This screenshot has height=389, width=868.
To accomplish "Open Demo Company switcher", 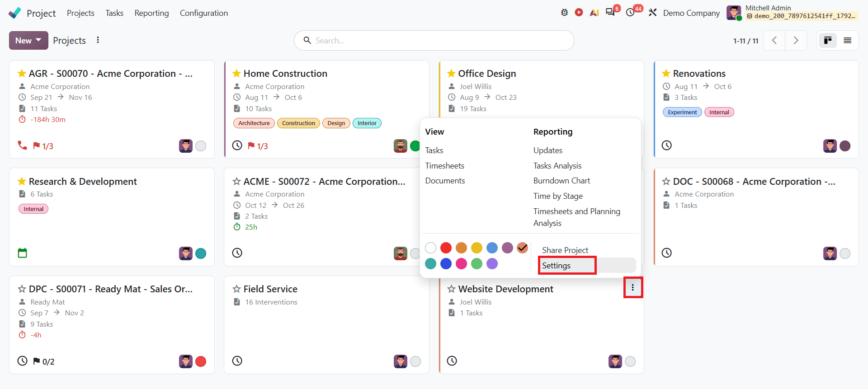I will 691,13.
